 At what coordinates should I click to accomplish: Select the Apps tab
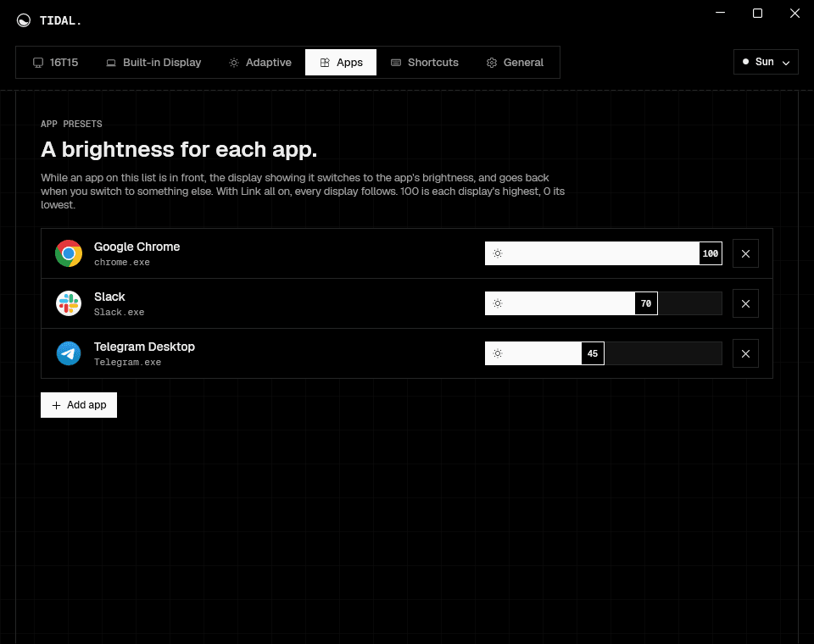click(x=341, y=62)
